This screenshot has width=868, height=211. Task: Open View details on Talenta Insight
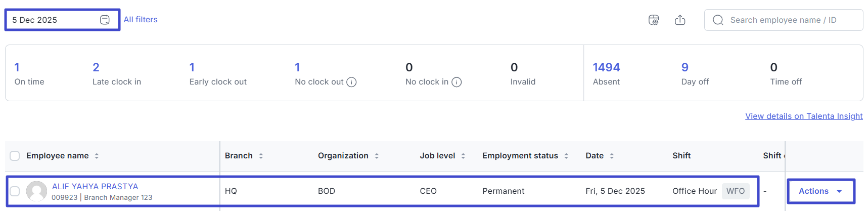click(x=804, y=116)
